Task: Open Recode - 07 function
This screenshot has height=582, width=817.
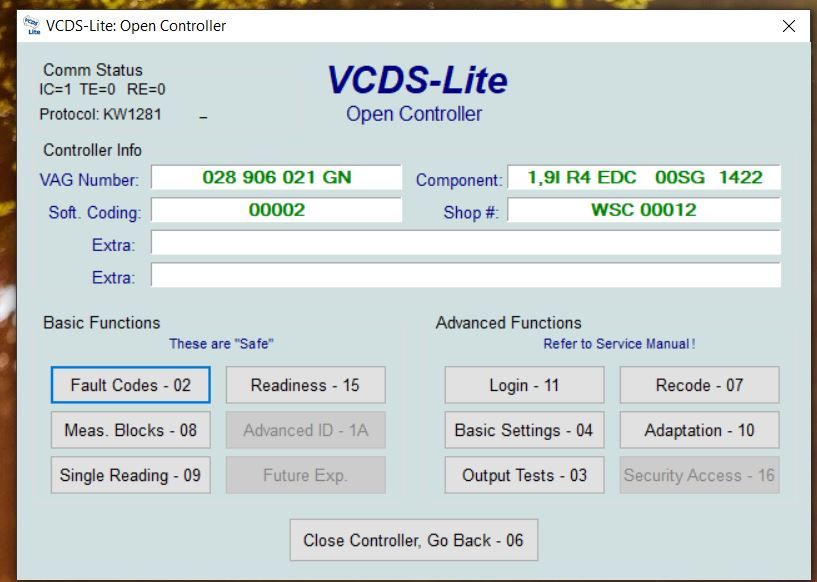Action: [699, 385]
